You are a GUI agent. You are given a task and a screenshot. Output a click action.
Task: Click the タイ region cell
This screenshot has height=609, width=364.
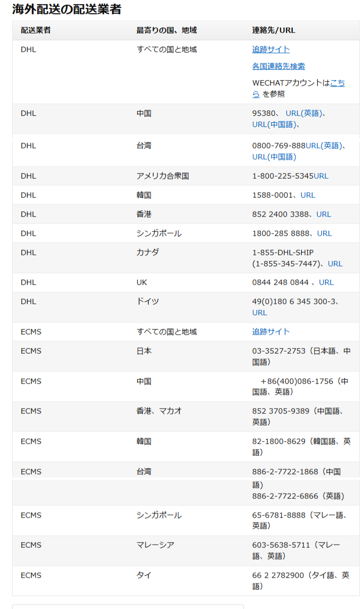click(x=143, y=575)
